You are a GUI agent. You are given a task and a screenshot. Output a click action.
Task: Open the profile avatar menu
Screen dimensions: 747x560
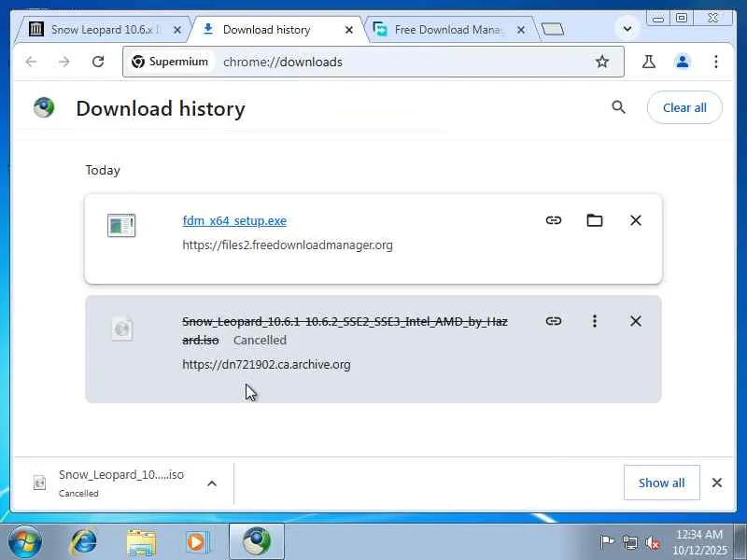click(x=683, y=62)
